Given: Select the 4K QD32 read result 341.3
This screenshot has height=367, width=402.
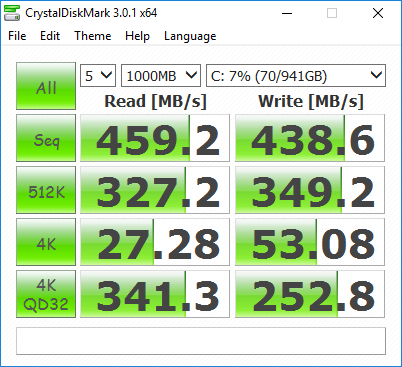Looking at the screenshot, I should [155, 294].
